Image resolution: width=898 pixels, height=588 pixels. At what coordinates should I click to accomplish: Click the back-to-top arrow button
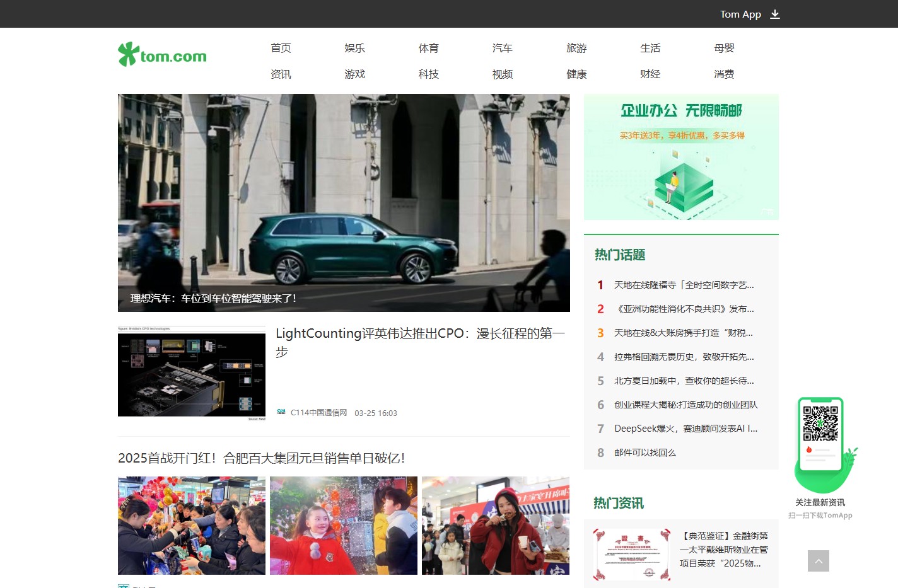point(819,561)
